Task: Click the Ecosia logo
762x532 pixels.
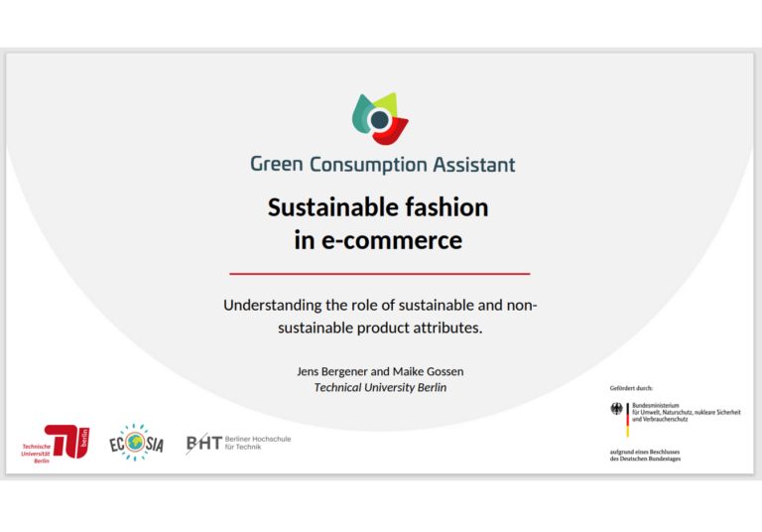Action: tap(136, 443)
